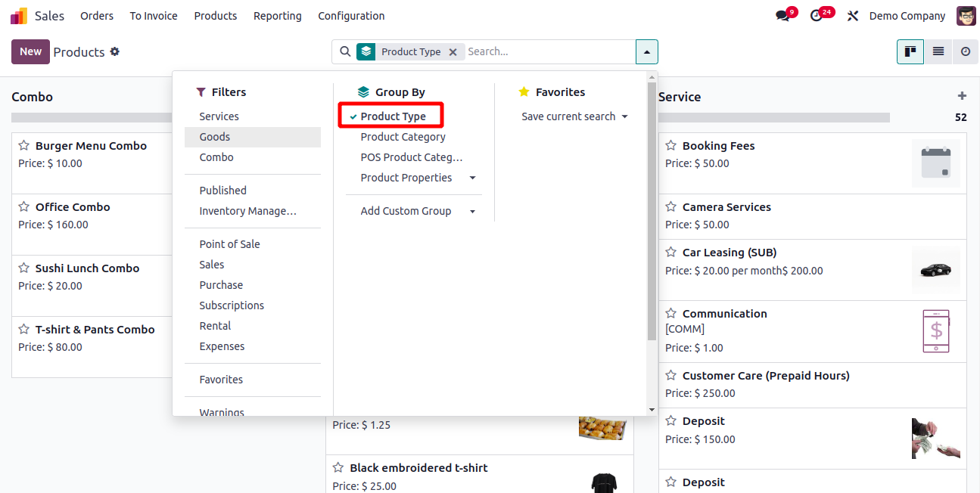Viewport: 980px width, 493px height.
Task: Click the debug tools wrench icon
Action: point(853,16)
